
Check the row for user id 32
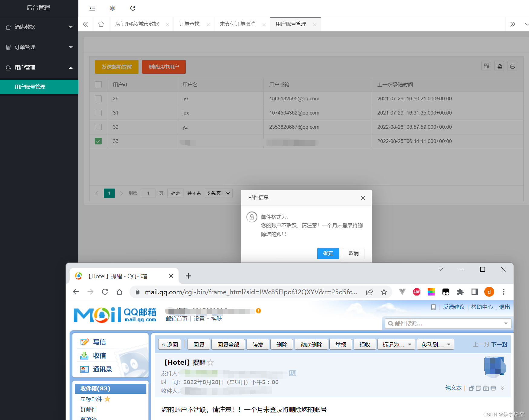pyautogui.click(x=98, y=127)
